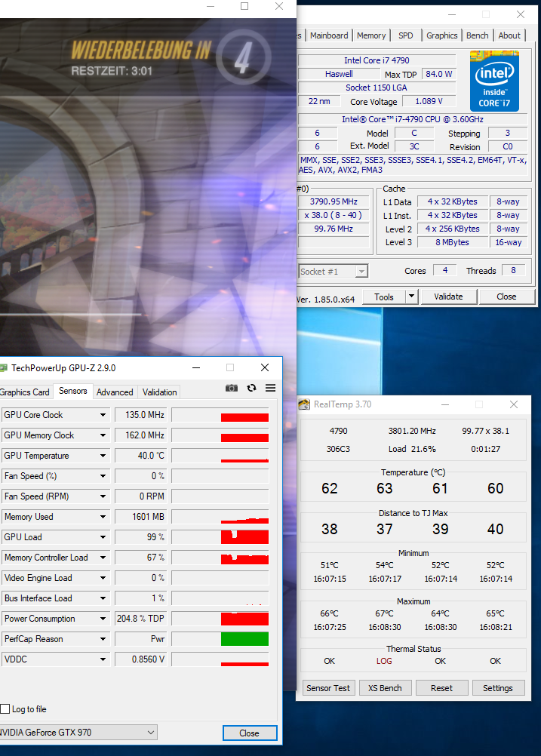Enable the Log to file checkbox
Screen dimensions: 541x756
5,708
